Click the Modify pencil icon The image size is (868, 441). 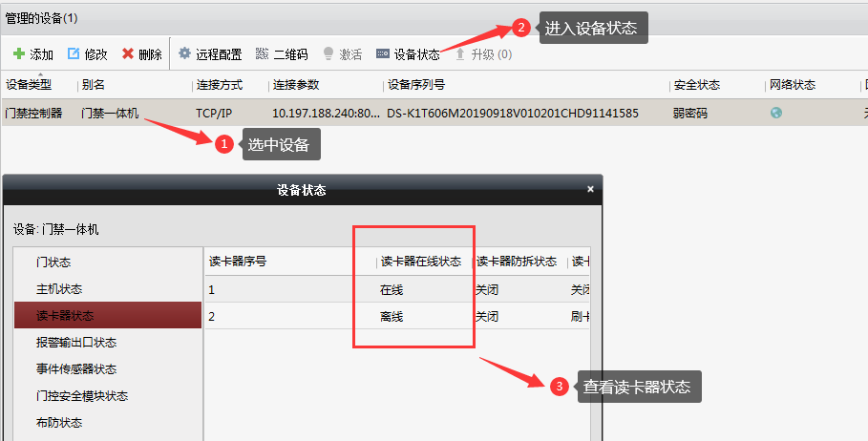click(x=74, y=53)
